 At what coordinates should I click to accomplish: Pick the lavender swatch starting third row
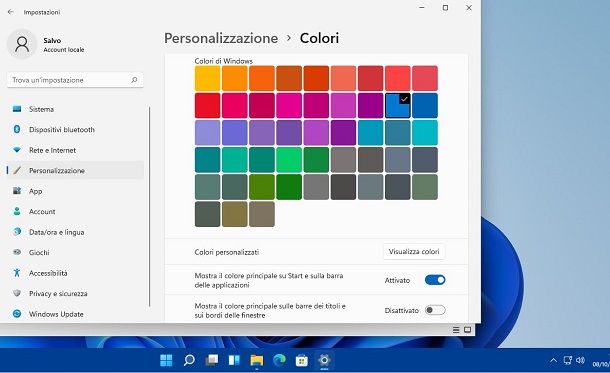click(x=207, y=133)
